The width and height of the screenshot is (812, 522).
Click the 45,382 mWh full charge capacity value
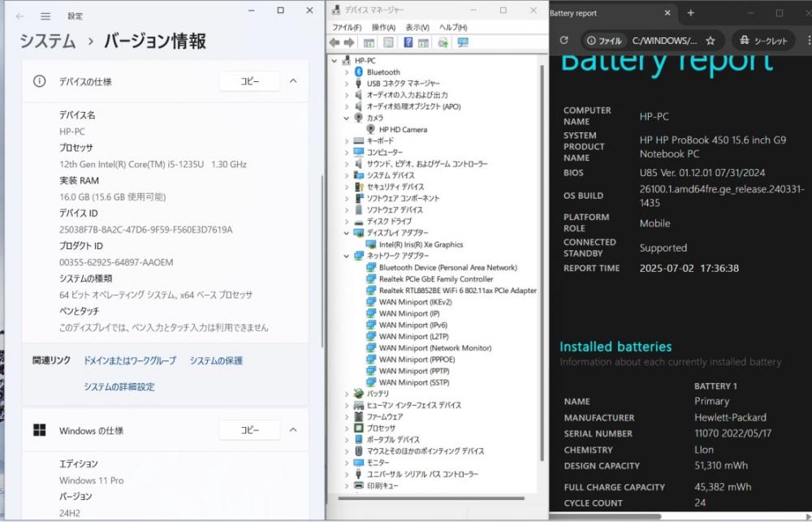(723, 487)
